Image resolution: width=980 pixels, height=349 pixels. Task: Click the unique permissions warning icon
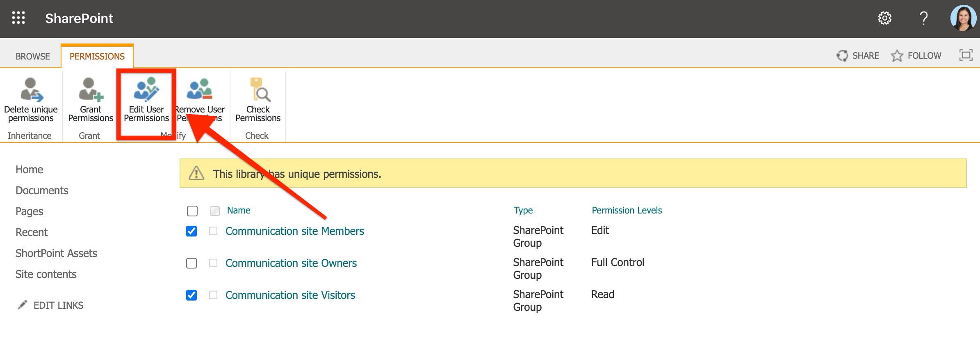pyautogui.click(x=196, y=173)
